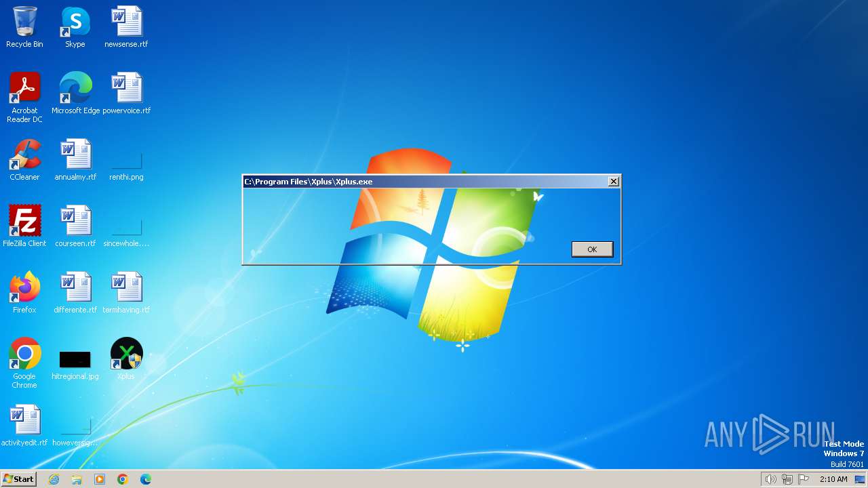The height and width of the screenshot is (488, 868).
Task: Click the Show desktop button
Action: 861,479
